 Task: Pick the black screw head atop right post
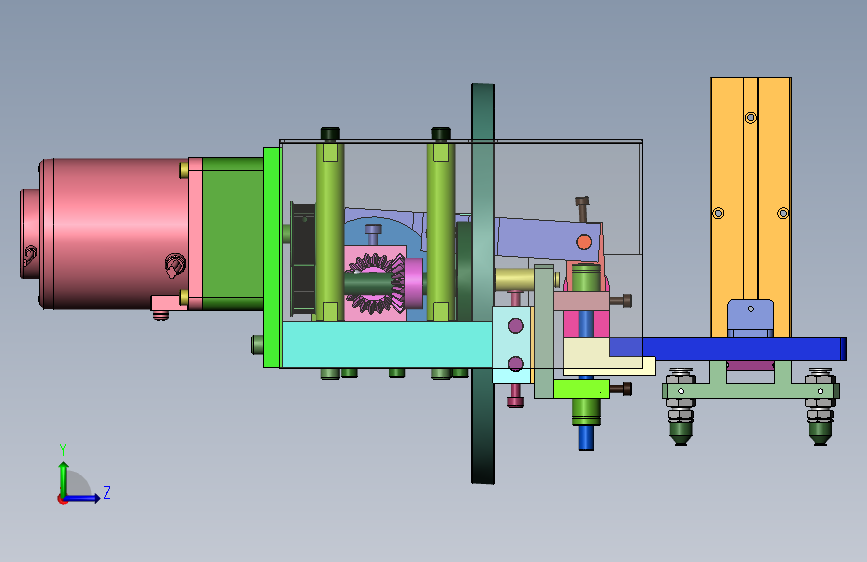(441, 134)
